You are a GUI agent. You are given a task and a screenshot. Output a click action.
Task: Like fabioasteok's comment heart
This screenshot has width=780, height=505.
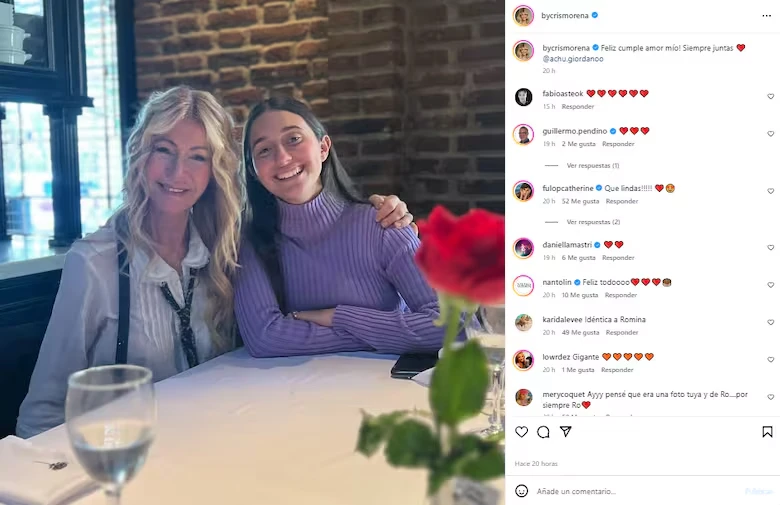771,97
